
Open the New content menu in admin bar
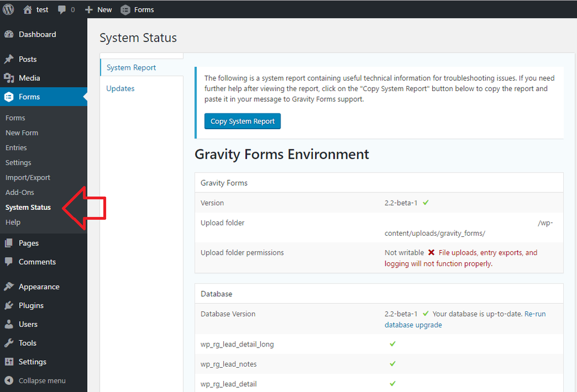[104, 10]
